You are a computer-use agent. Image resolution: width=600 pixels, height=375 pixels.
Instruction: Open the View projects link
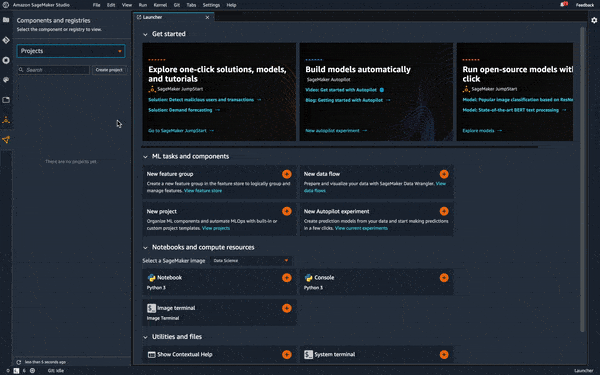pos(216,228)
